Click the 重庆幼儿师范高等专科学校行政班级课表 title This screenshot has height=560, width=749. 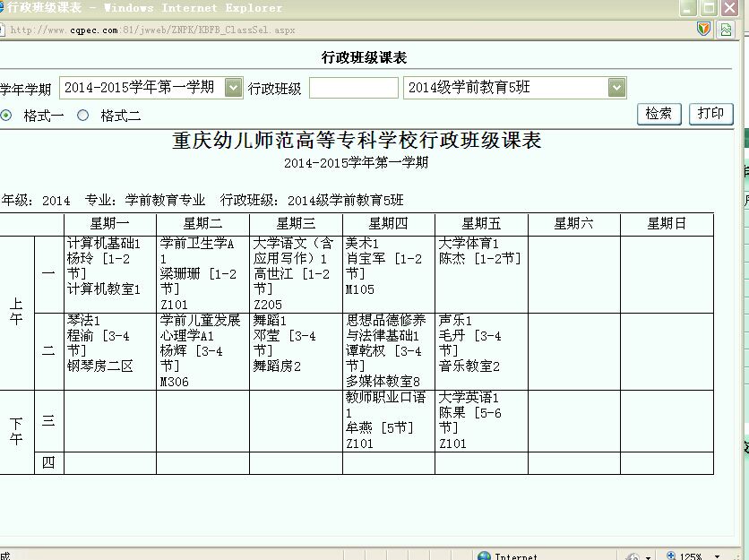[x=357, y=141]
